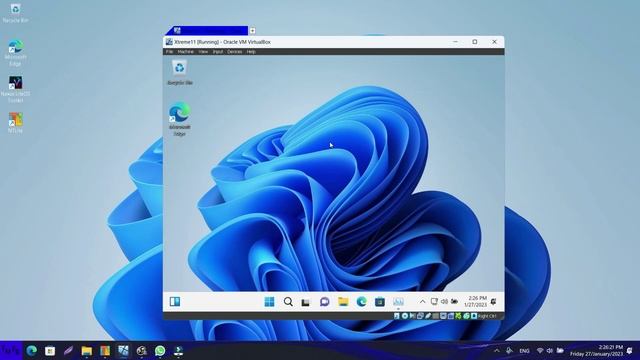Screen dimensions: 640x360
Task: Click the keyboard capture icon beside Right Ctrl
Action: pyautogui.click(x=474, y=316)
